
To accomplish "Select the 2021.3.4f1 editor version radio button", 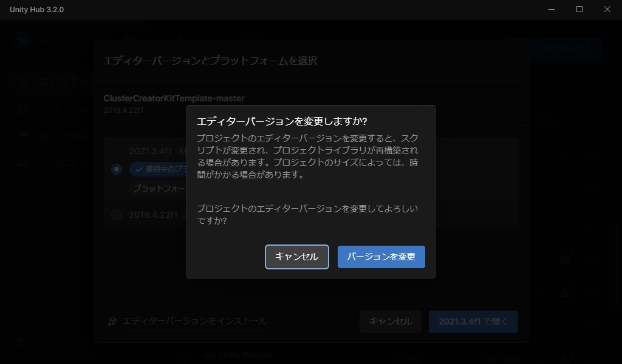I will 117,169.
